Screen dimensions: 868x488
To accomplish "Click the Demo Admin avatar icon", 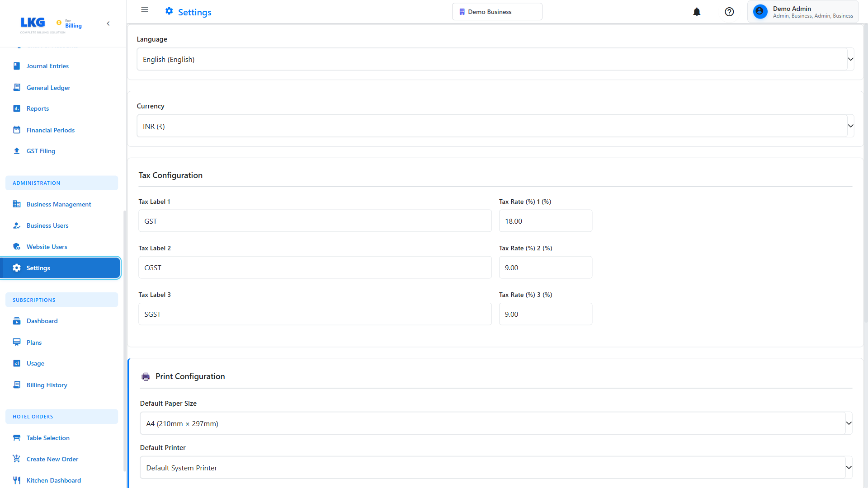I will (x=760, y=12).
